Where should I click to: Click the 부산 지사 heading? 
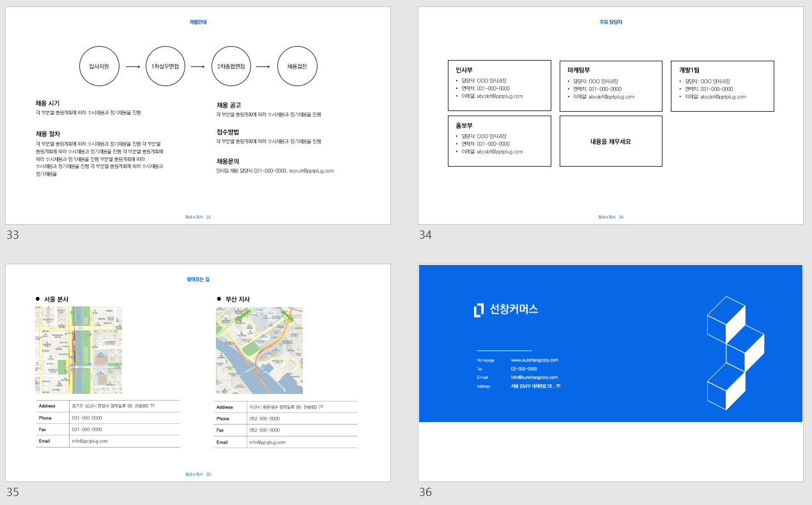pos(237,299)
